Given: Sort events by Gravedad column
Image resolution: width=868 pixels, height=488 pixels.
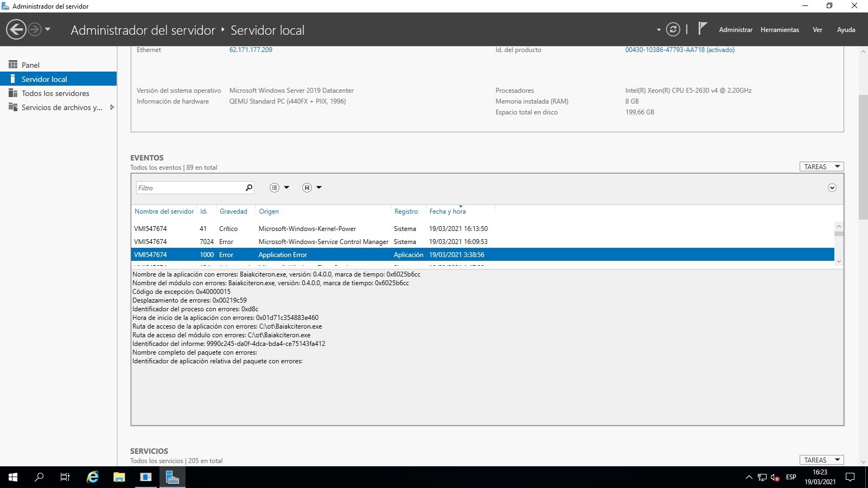Looking at the screenshot, I should pos(233,211).
